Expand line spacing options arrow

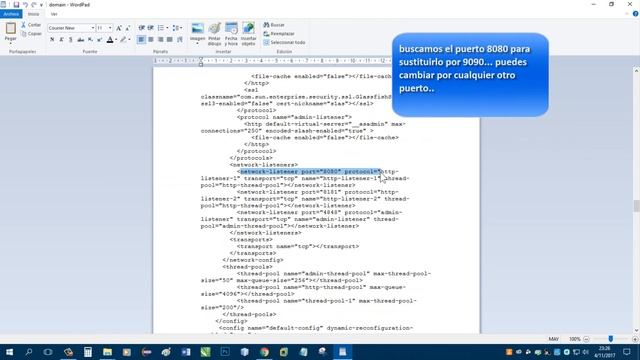tap(181, 28)
